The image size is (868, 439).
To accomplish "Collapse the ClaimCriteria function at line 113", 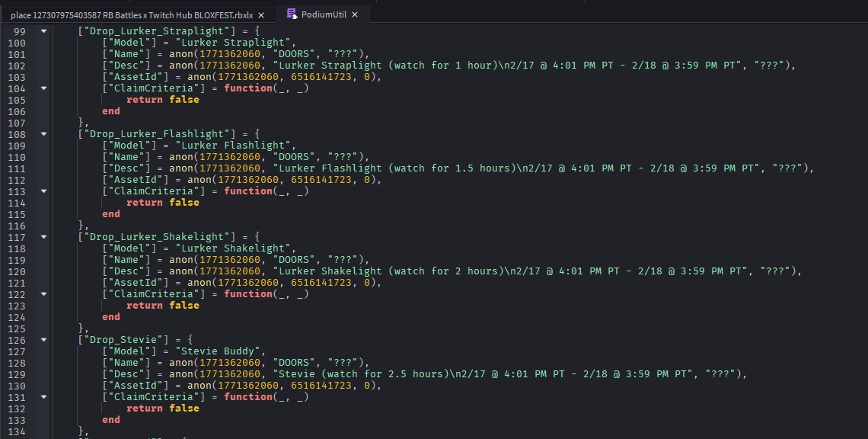I will [x=43, y=191].
